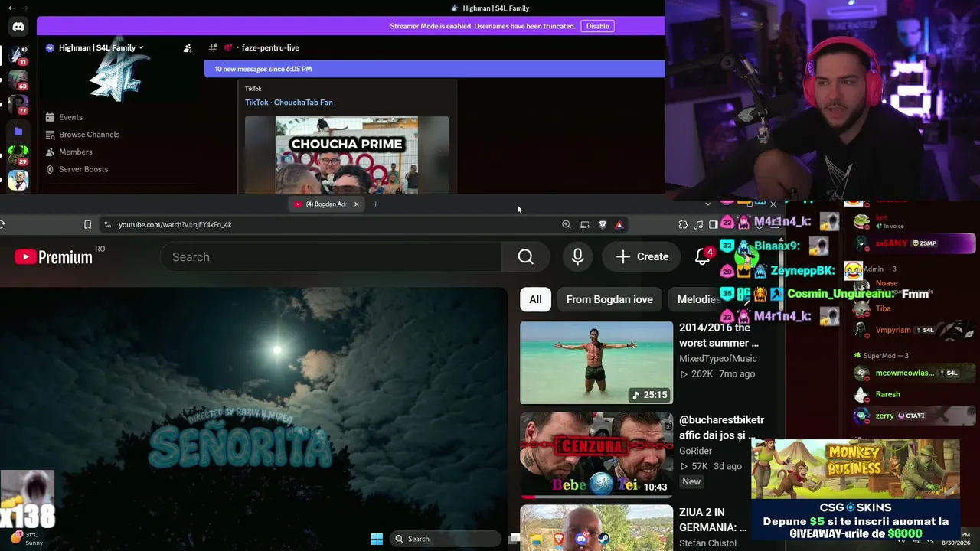Click the cast/picture-in-picture icon in address bar
Image resolution: width=980 pixels, height=551 pixels.
click(585, 224)
